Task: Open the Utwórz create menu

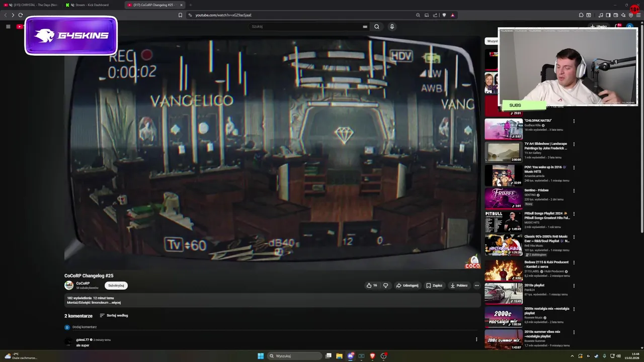Action: 599,27
